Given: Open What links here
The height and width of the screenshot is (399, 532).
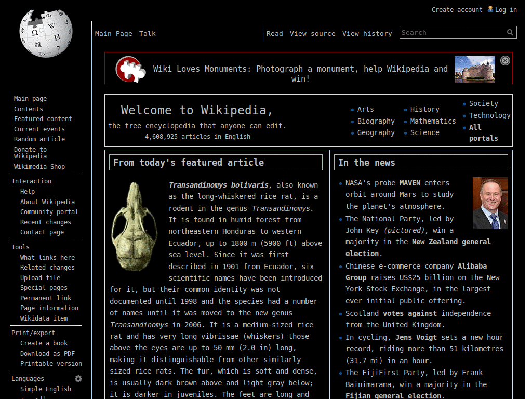Looking at the screenshot, I should (47, 258).
